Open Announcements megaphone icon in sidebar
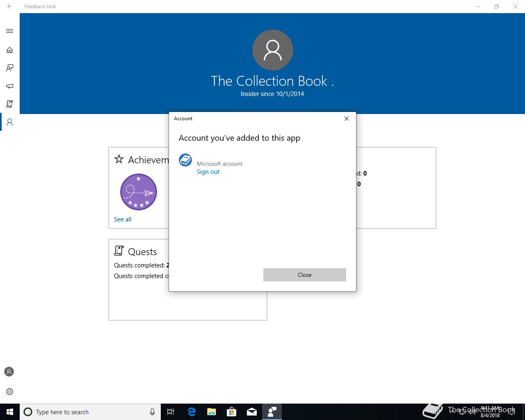 [10, 86]
